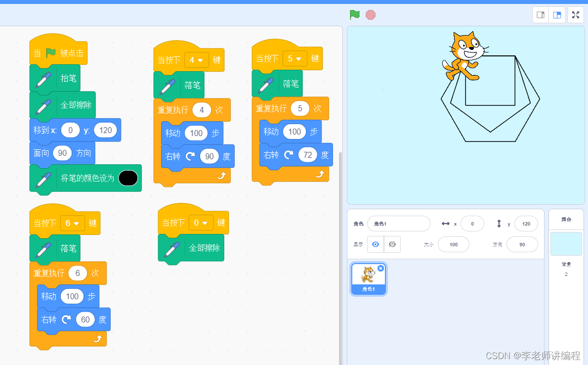Click the script area vertical scrollbar
588x365 pixels.
(340, 258)
